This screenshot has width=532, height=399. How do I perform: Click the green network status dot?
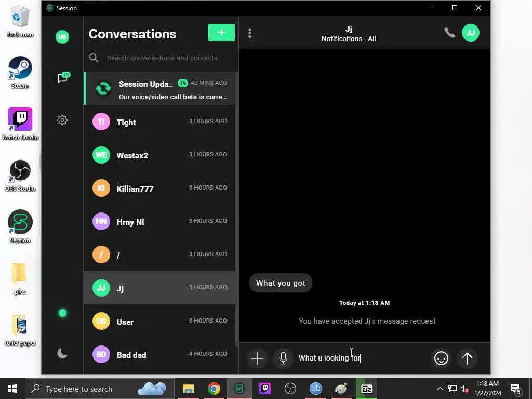[x=62, y=313]
